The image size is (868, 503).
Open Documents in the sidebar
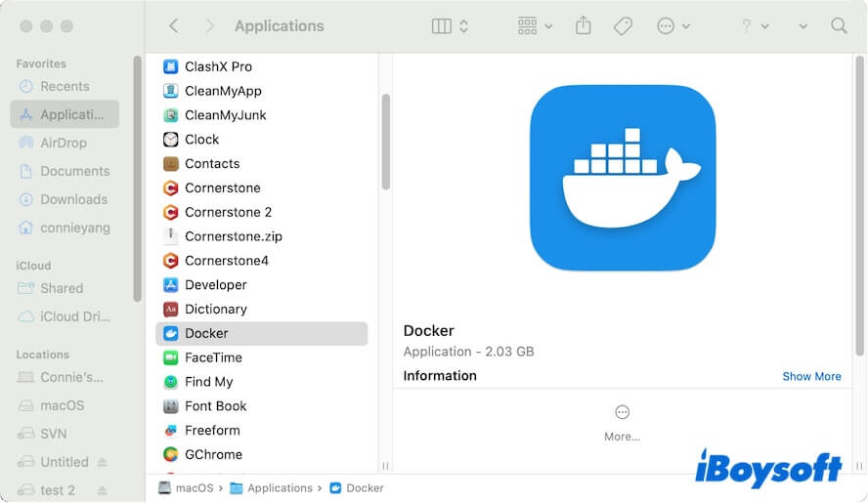pyautogui.click(x=65, y=171)
